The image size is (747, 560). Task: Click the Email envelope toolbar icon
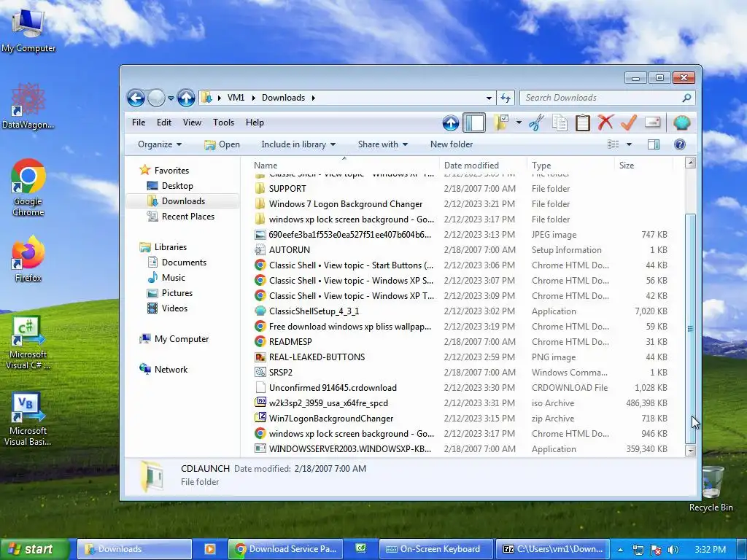pyautogui.click(x=652, y=122)
